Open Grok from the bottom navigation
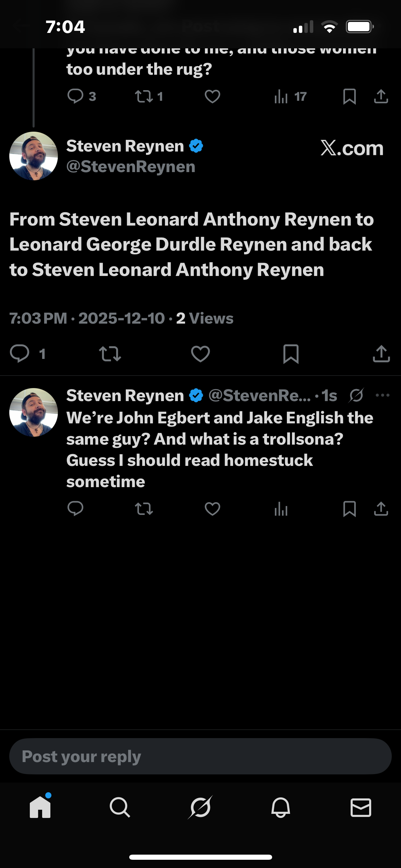Image resolution: width=401 pixels, height=868 pixels. 200,807
